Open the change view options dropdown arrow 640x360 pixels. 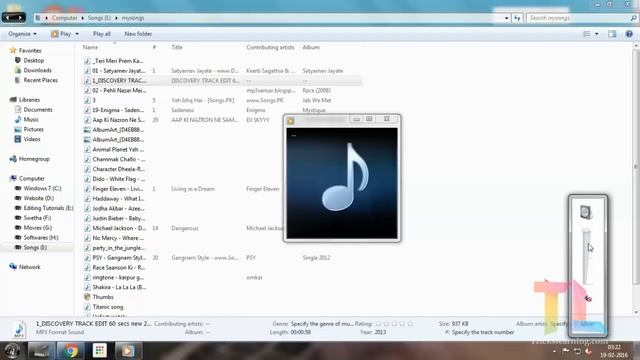596,34
